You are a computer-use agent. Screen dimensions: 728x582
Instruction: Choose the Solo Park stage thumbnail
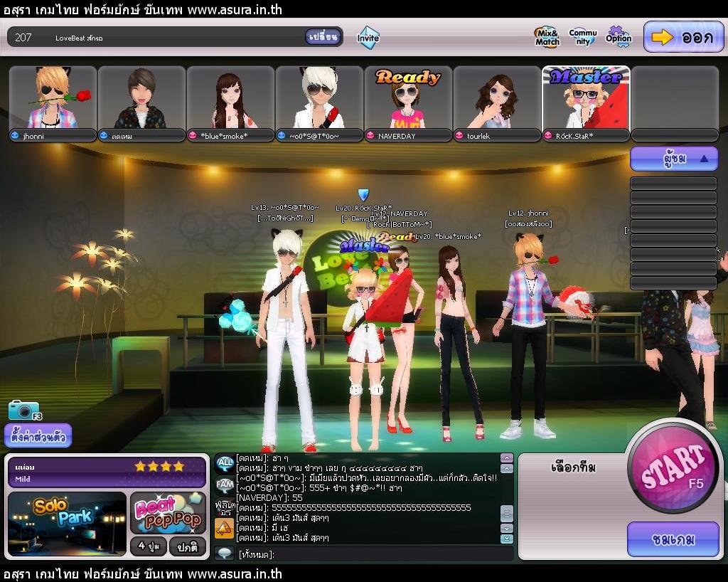[x=68, y=524]
